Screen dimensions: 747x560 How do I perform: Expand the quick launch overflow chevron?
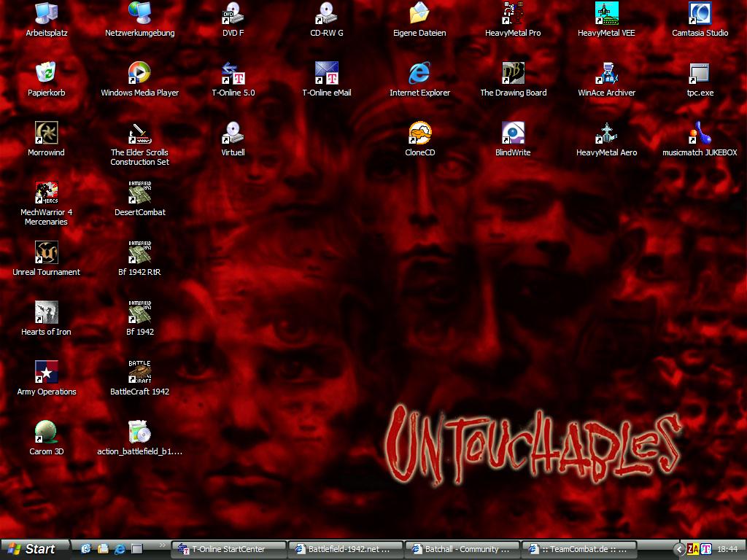tap(163, 545)
